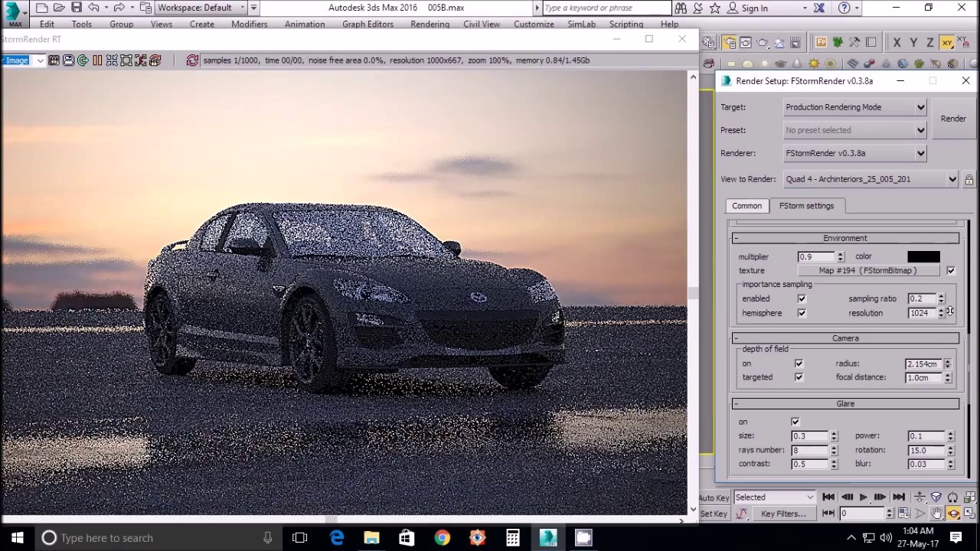
Task: Click the save file icon in title toolbar
Action: [77, 8]
